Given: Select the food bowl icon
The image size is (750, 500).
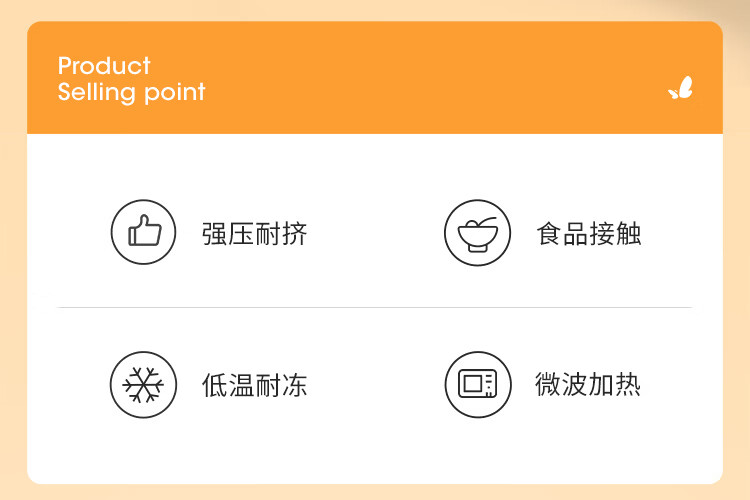Looking at the screenshot, I should click(477, 233).
